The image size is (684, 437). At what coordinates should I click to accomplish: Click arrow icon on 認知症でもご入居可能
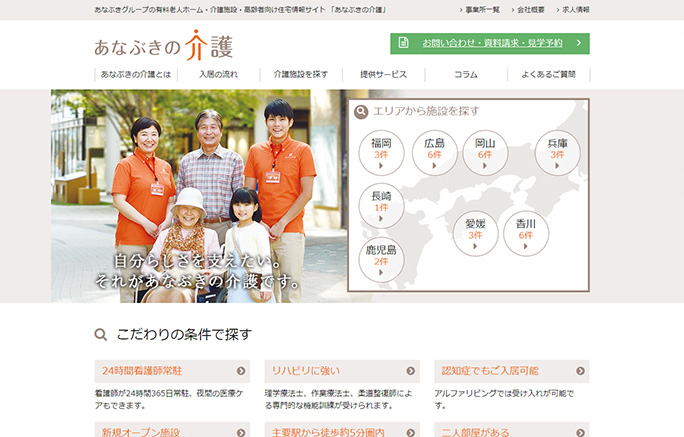581,371
